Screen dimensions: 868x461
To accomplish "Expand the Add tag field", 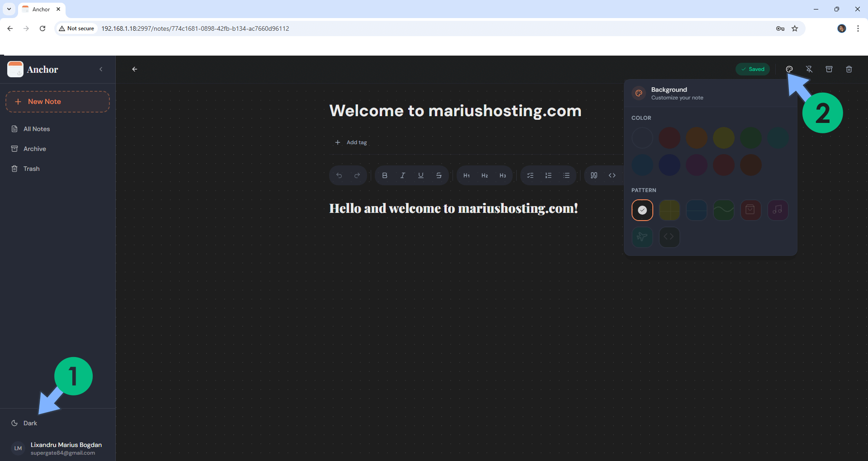I will click(351, 142).
